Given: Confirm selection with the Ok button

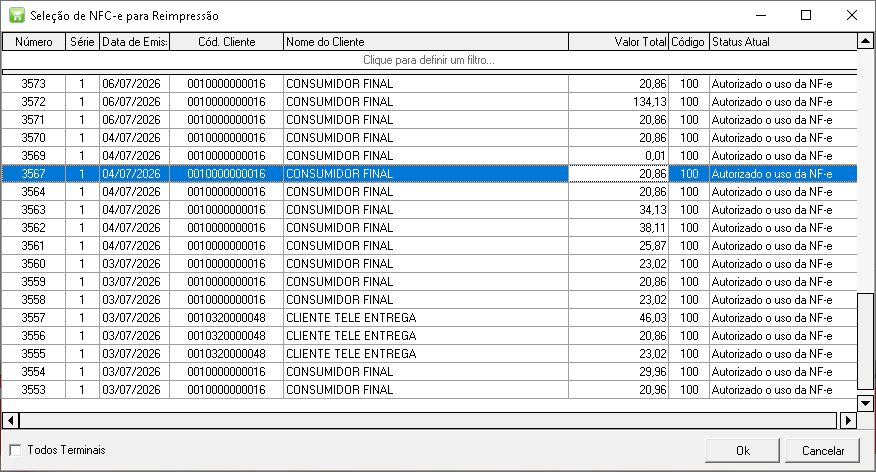Looking at the screenshot, I should coord(742,450).
